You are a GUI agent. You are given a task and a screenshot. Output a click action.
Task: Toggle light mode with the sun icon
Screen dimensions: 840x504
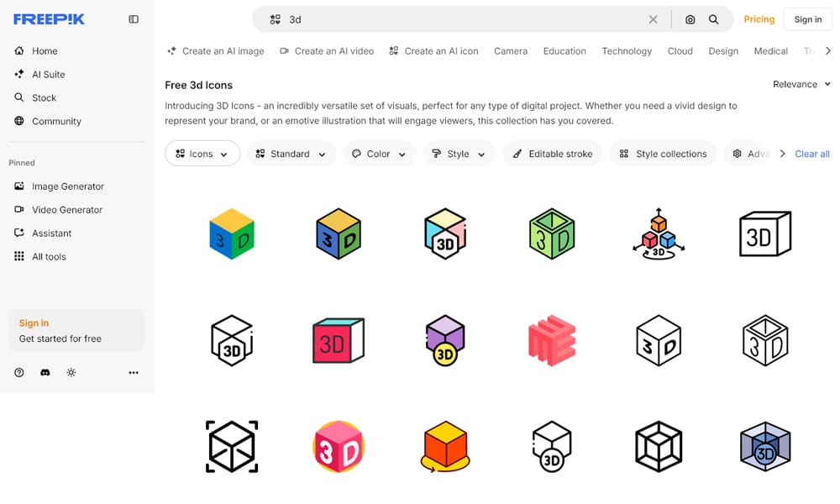click(x=71, y=372)
